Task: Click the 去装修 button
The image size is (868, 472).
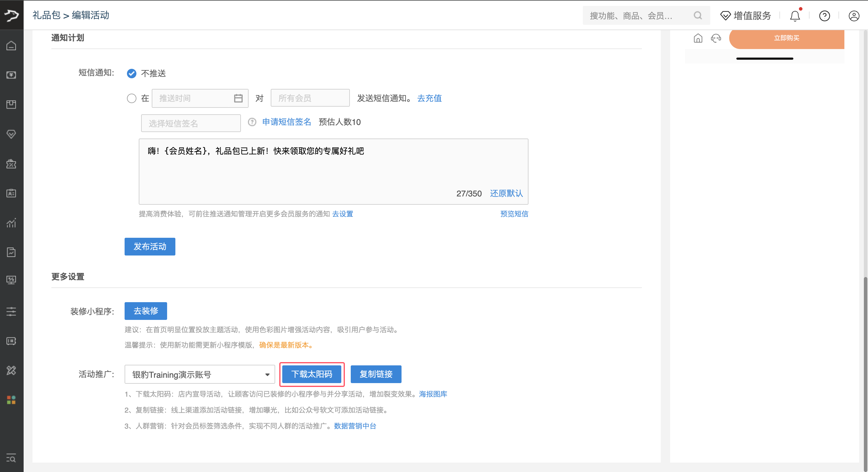Action: (146, 311)
